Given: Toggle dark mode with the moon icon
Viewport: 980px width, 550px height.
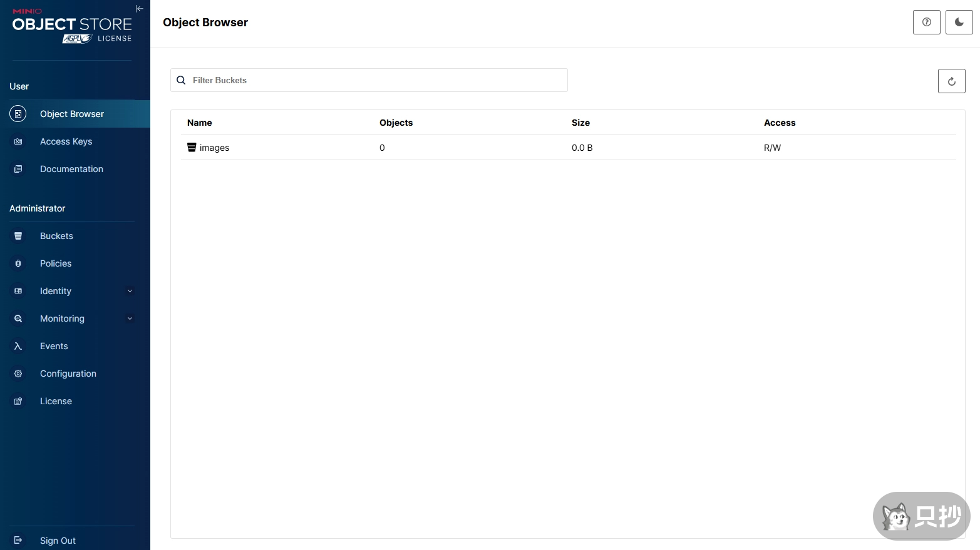Looking at the screenshot, I should [959, 23].
